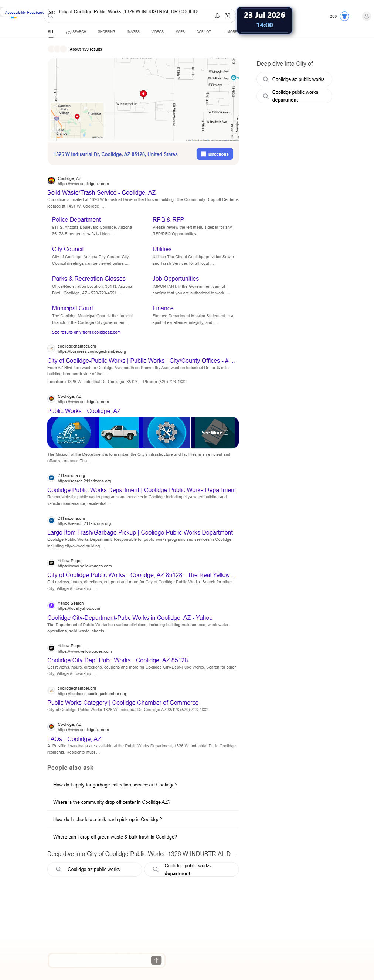Click the 211arizona favicon above Coolidge Public Works Department result
Image resolution: width=374 pixels, height=980 pixels.
(x=51, y=478)
